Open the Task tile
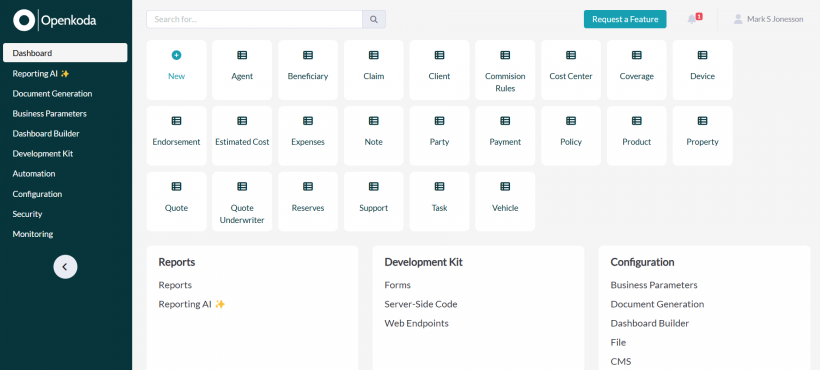 (439, 202)
